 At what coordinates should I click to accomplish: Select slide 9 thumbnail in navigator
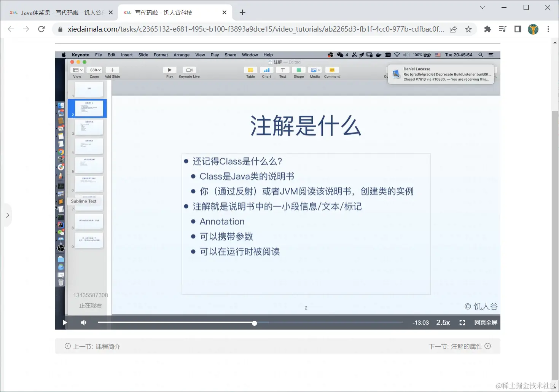(x=89, y=241)
